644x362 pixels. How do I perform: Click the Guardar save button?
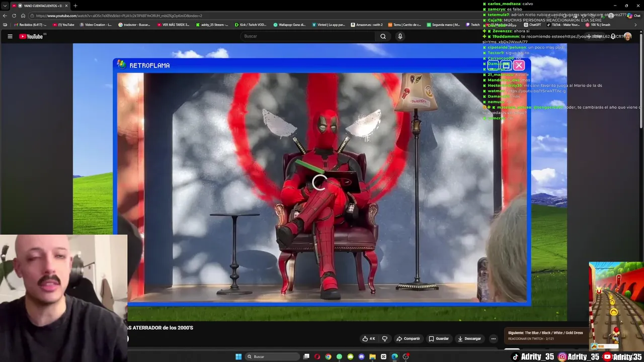tap(439, 338)
